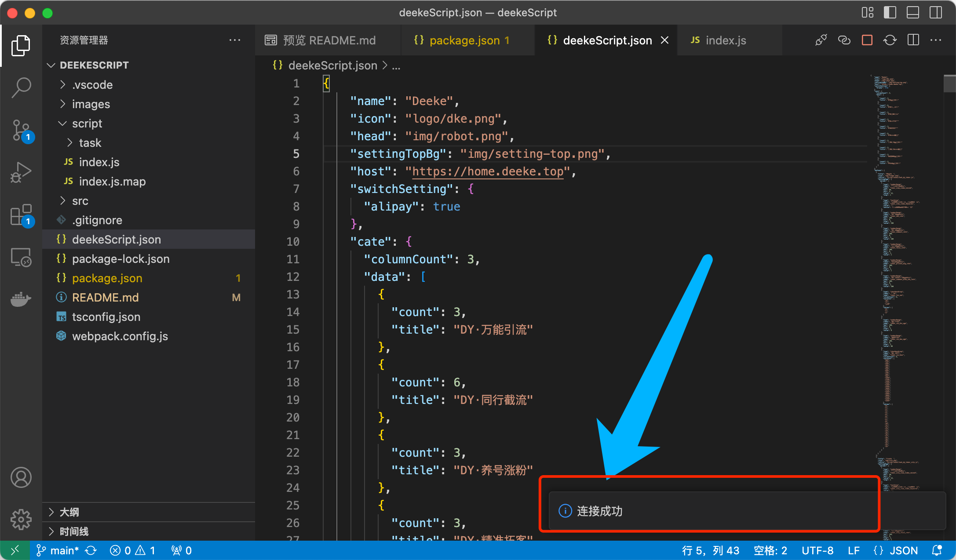The image size is (956, 560).
Task: Open the Search view in activity bar
Action: click(x=21, y=87)
